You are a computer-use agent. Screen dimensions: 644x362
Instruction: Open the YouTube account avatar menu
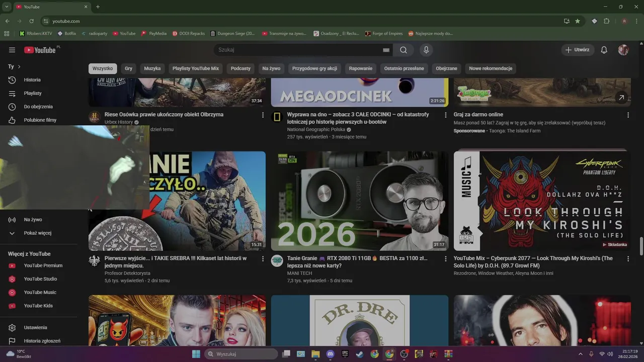coord(623,50)
